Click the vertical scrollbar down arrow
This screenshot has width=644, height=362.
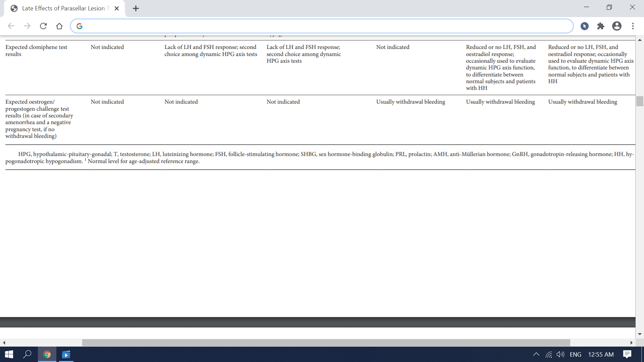click(640, 334)
